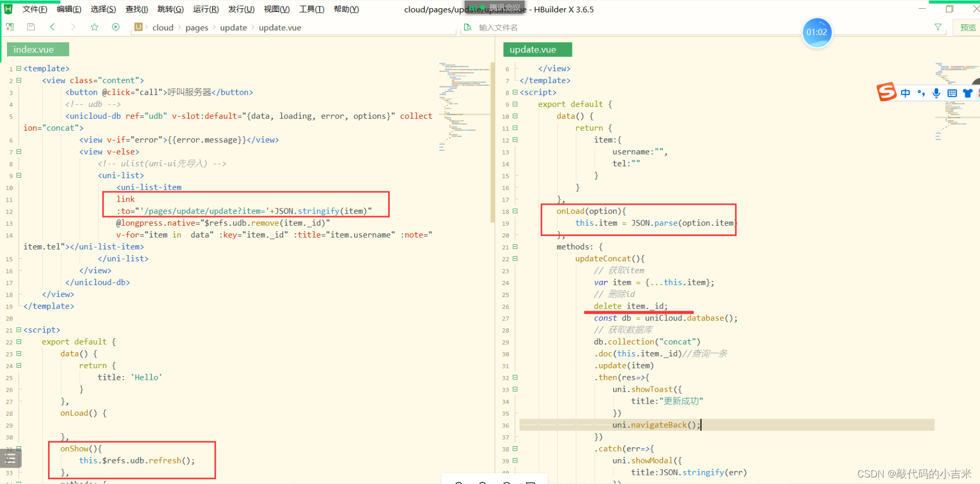Click the file search magnifier icon
The width and height of the screenshot is (980, 484).
tap(468, 27)
